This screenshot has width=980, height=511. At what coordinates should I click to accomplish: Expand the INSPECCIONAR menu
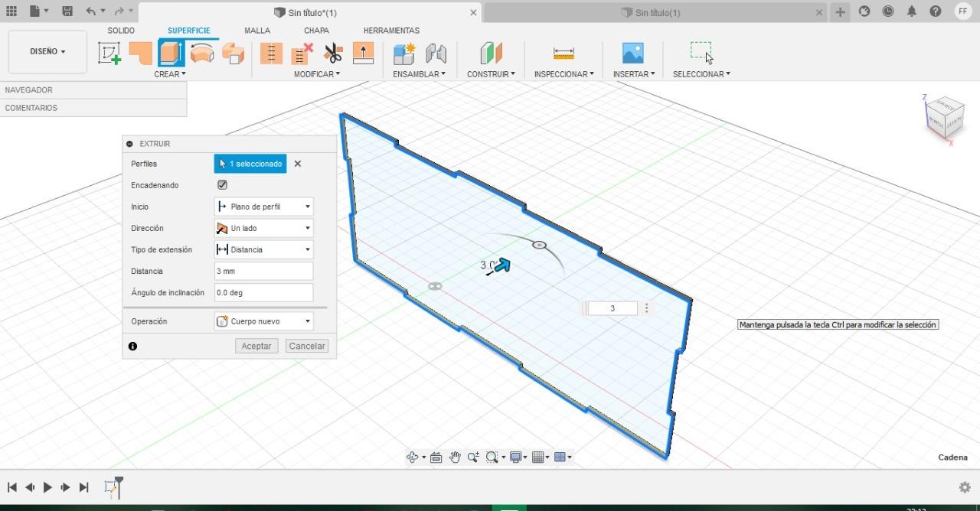[x=563, y=74]
